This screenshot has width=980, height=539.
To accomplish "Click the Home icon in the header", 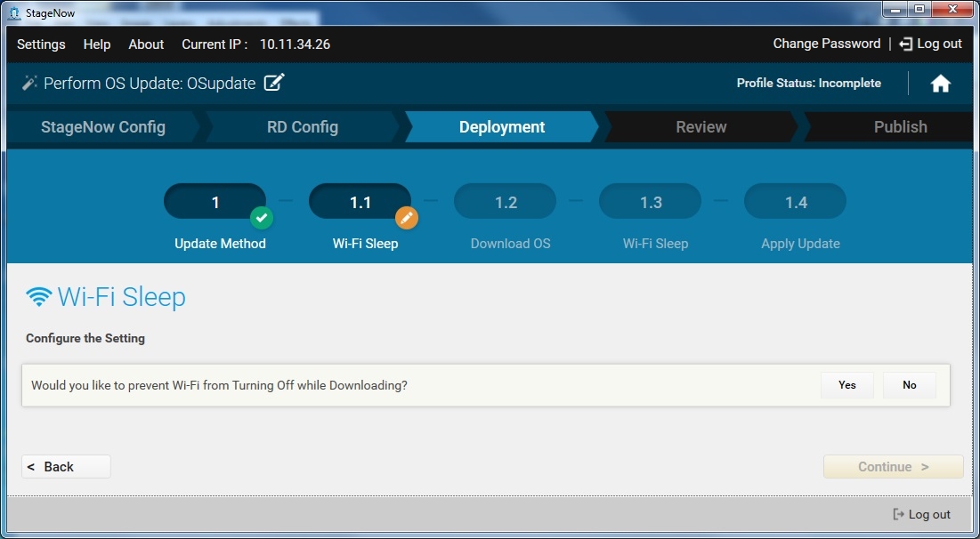I will coord(940,84).
